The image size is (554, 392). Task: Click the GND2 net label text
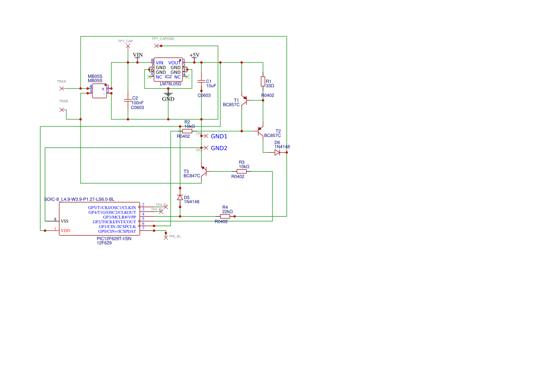coord(219,148)
